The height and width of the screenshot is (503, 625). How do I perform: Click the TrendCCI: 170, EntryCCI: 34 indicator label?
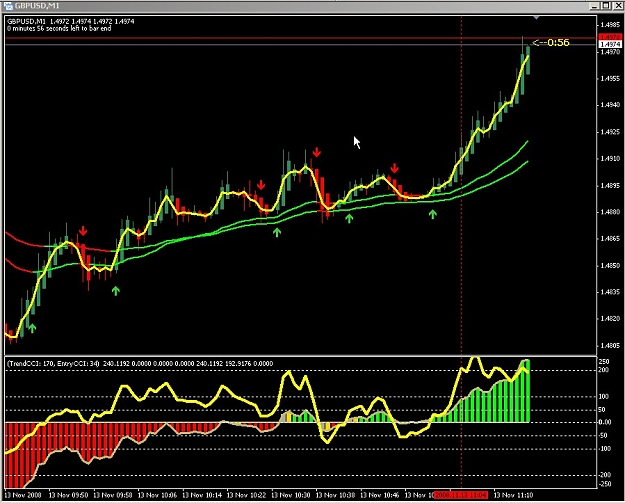(x=53, y=363)
